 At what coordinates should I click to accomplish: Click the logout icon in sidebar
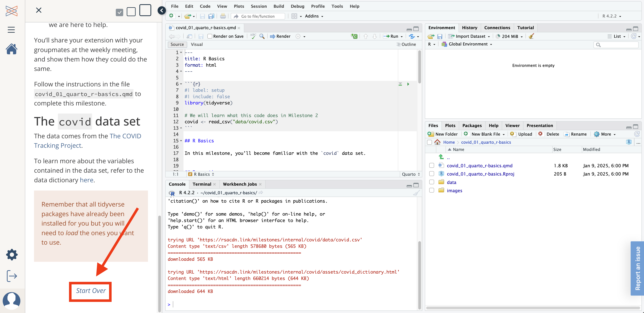pos(11,276)
